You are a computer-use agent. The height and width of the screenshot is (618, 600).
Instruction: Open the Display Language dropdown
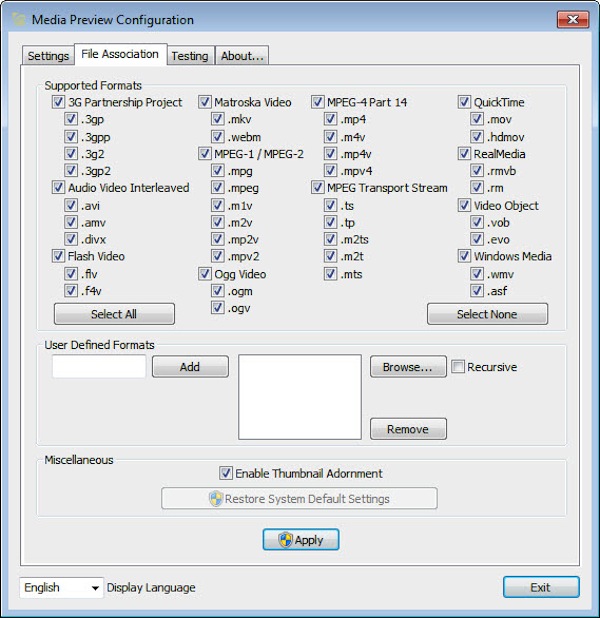[61, 588]
